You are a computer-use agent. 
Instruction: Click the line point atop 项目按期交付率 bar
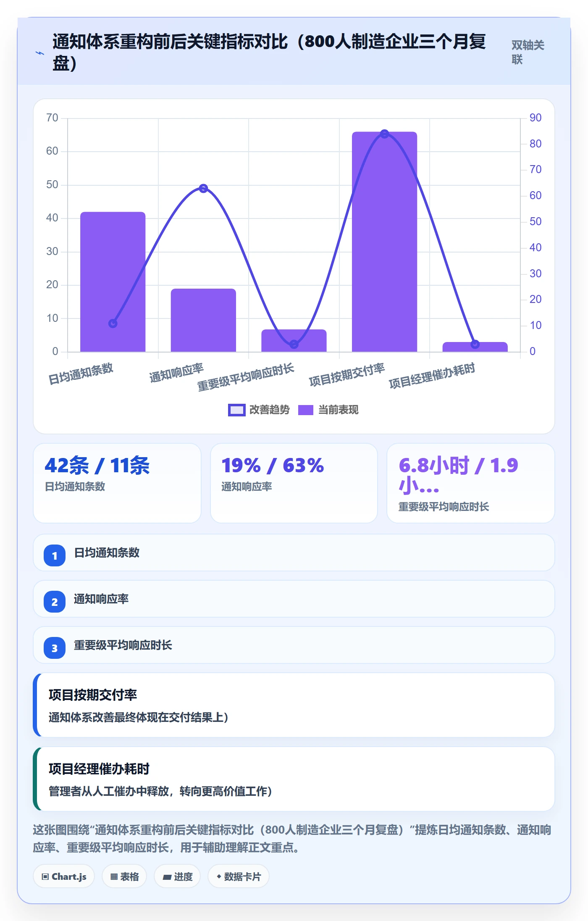tap(384, 134)
